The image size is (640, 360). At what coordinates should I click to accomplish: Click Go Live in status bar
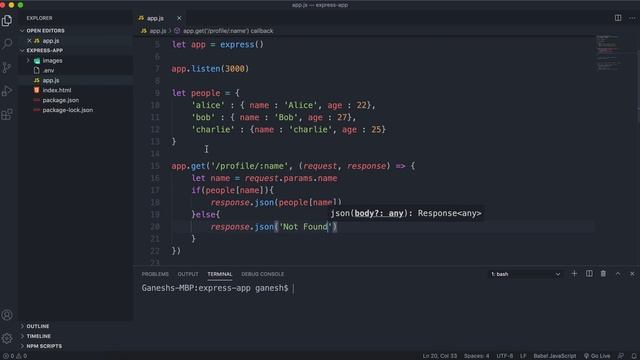click(x=597, y=356)
